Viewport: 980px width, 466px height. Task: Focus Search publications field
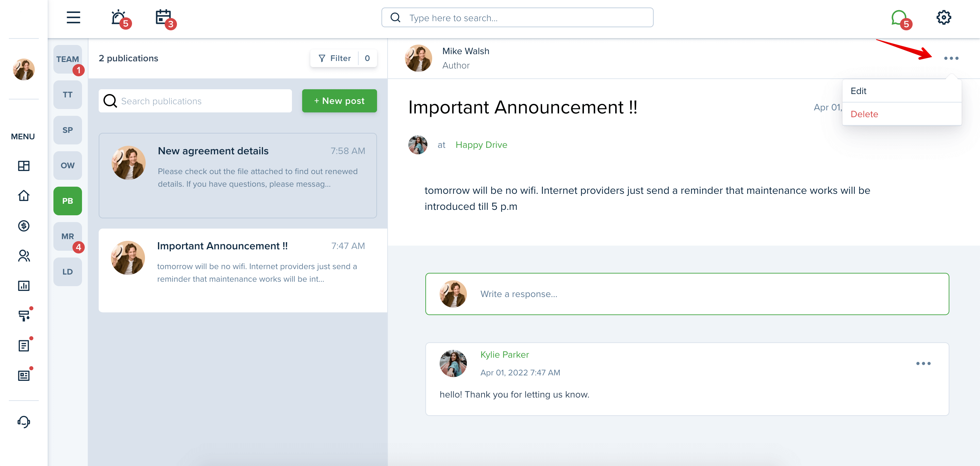pos(195,101)
